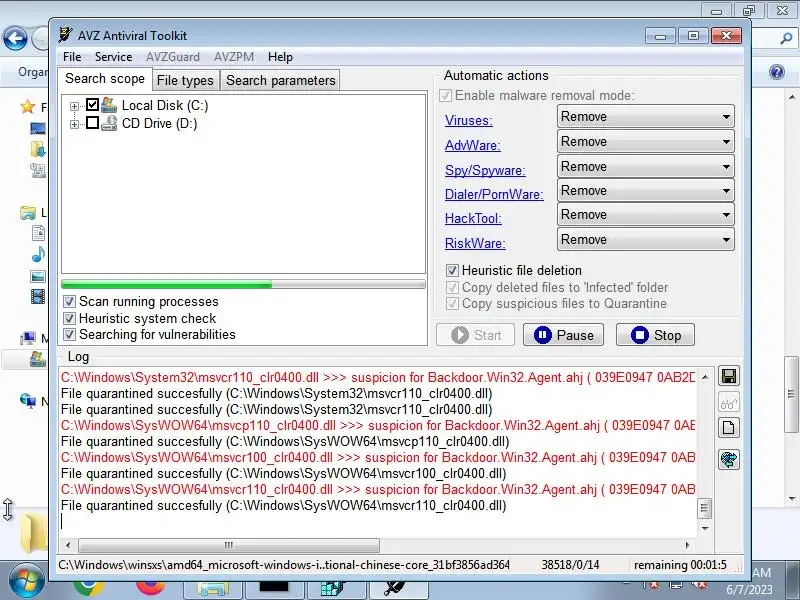The width and height of the screenshot is (800, 600).
Task: Toggle Scan running processes checkbox
Action: tap(69, 302)
